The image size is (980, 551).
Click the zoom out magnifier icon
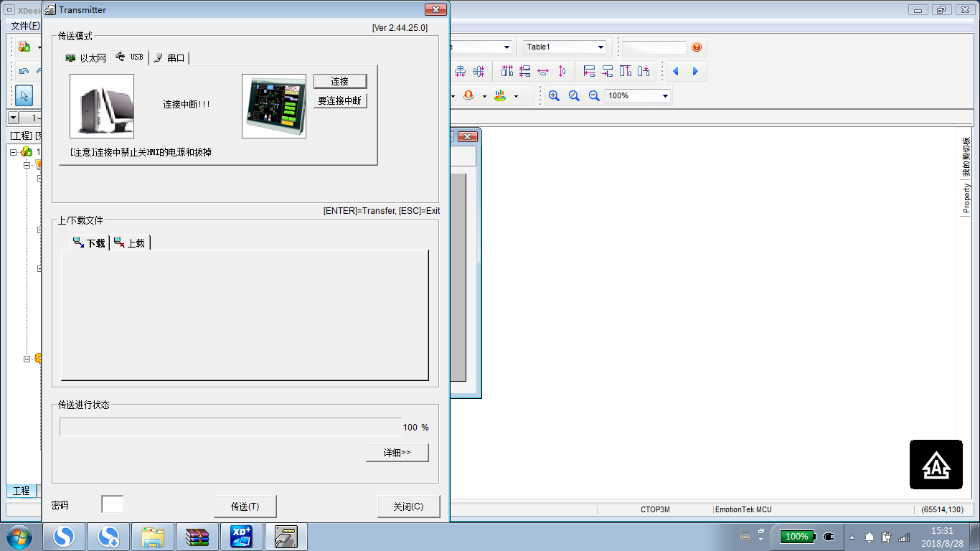point(594,95)
